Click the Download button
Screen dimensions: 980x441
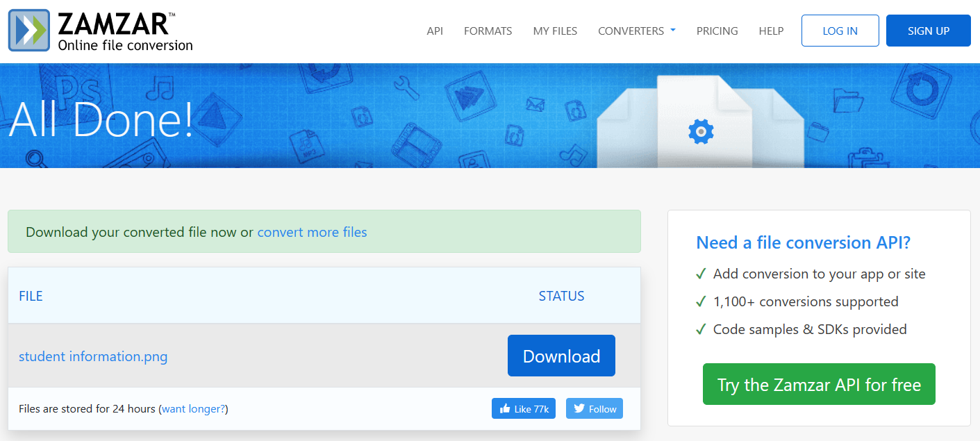[561, 355]
